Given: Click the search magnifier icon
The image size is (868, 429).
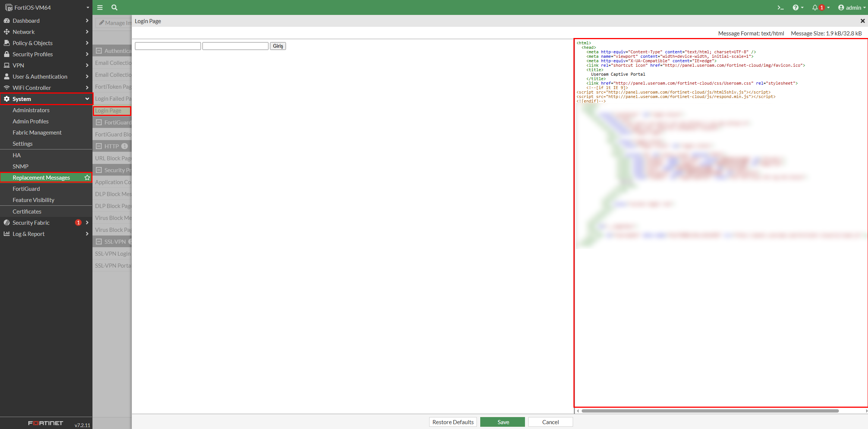Looking at the screenshot, I should [x=114, y=7].
